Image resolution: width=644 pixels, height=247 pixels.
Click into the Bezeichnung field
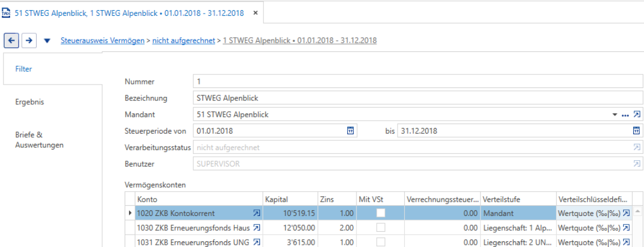pos(418,98)
